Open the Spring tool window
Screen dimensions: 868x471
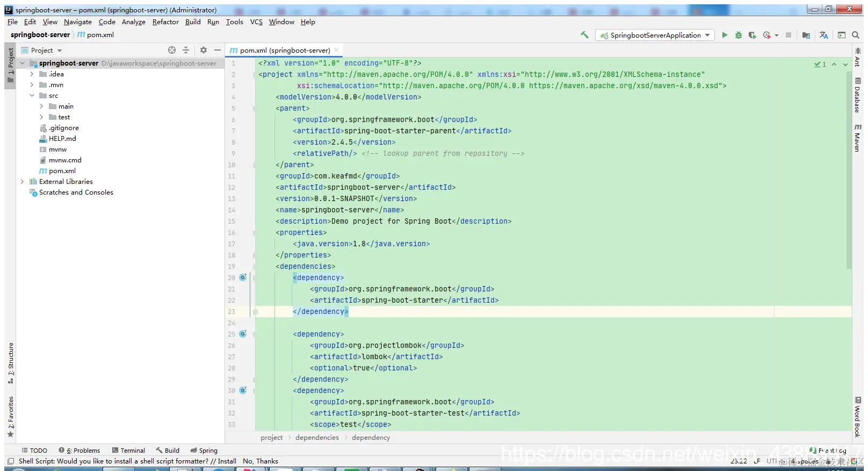click(204, 451)
